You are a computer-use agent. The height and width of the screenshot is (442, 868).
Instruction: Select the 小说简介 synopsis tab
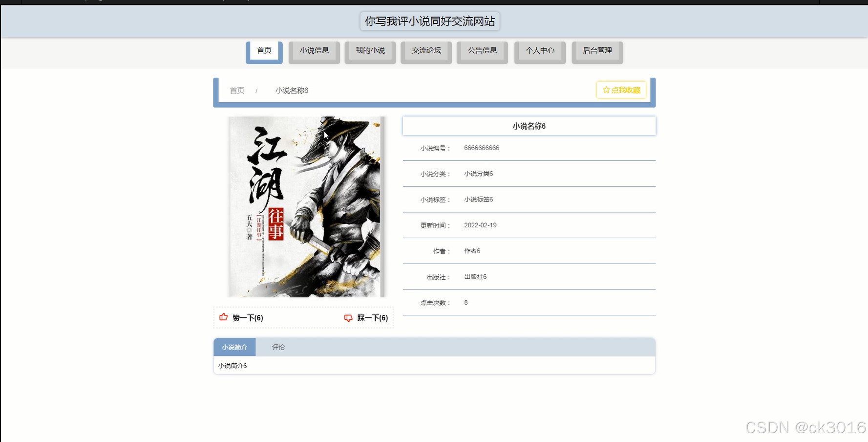click(x=234, y=347)
